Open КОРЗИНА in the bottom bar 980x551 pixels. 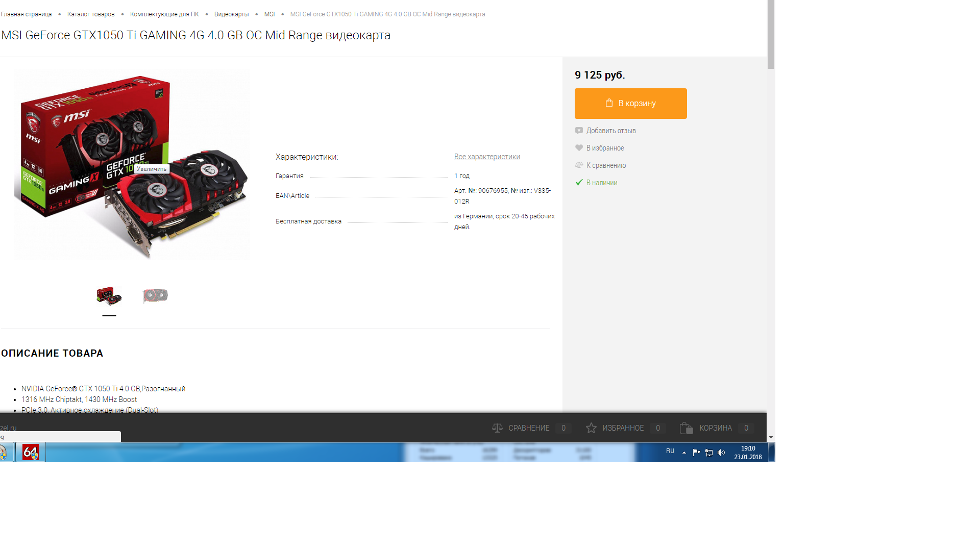pyautogui.click(x=716, y=428)
